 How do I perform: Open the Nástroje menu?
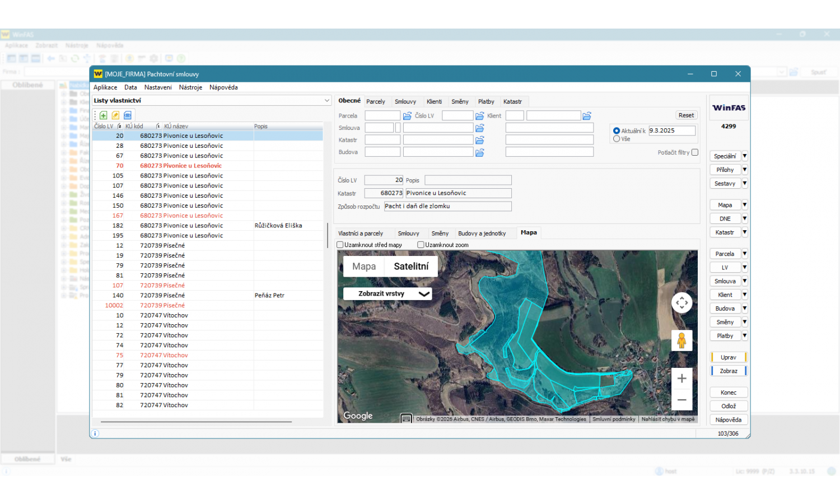point(190,87)
